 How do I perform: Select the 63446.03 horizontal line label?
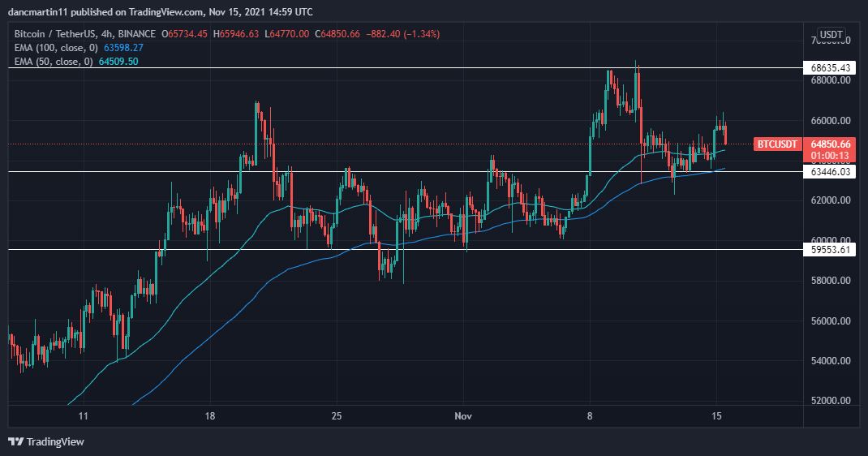pyautogui.click(x=830, y=172)
